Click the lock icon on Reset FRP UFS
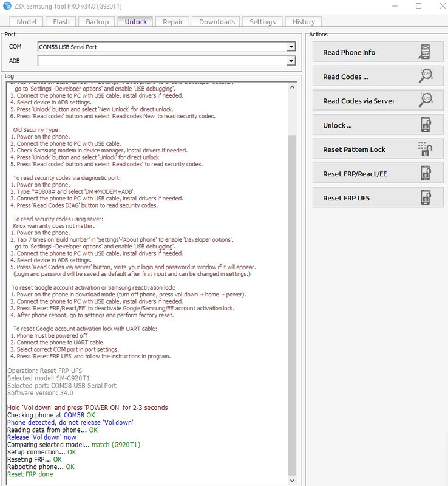The image size is (448, 486). coord(426,197)
